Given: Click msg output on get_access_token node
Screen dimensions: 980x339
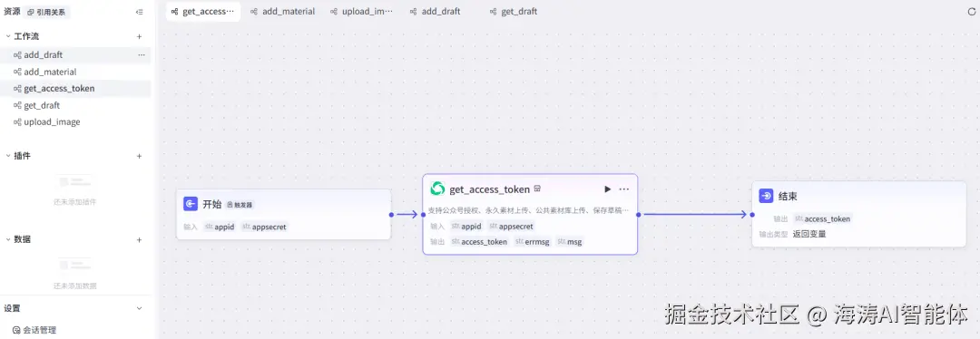Looking at the screenshot, I should [570, 242].
